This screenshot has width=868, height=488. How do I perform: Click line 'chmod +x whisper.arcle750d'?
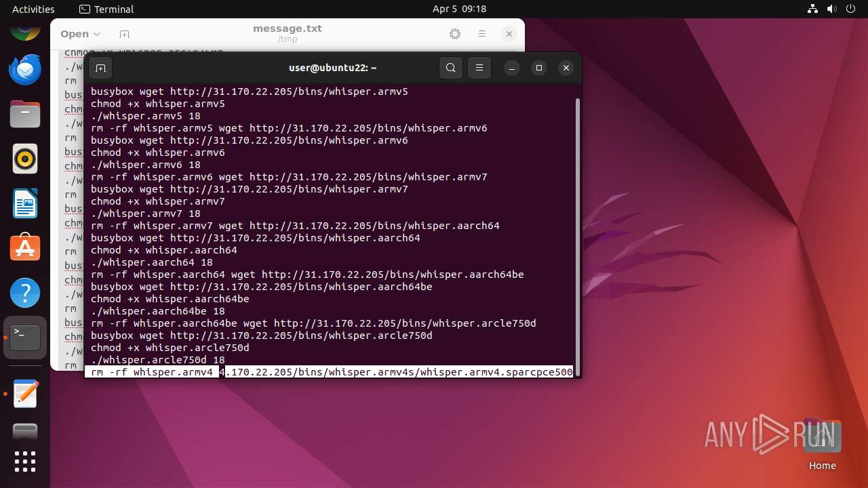(x=170, y=348)
